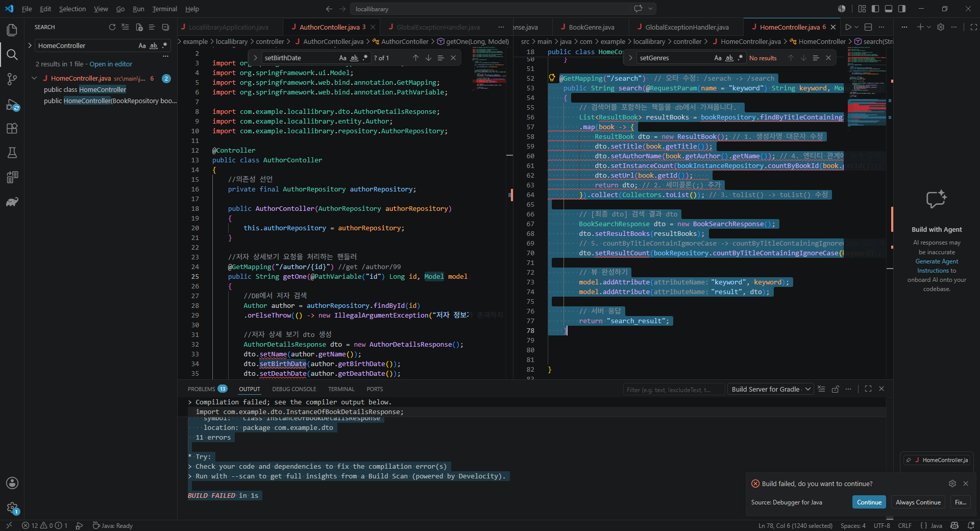Expand replace in the setBirthDate find widget
The width and height of the screenshot is (980, 531).
click(255, 58)
